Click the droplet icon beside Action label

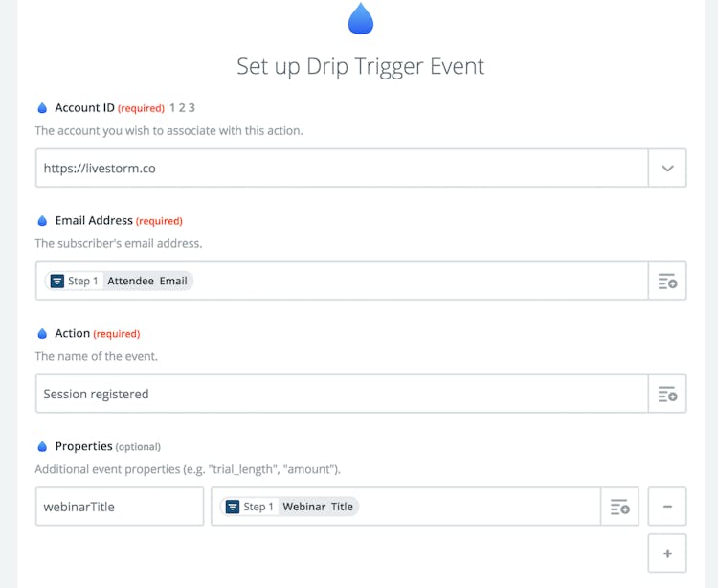point(42,334)
